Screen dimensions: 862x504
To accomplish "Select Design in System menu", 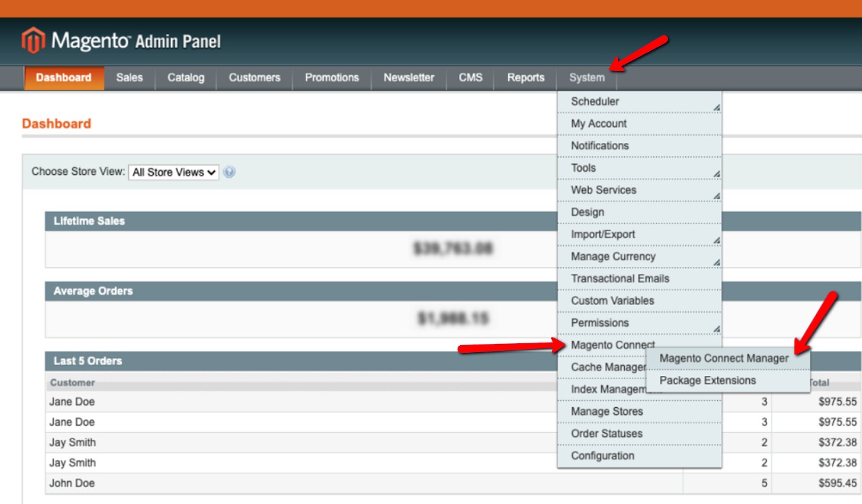I will tap(640, 213).
